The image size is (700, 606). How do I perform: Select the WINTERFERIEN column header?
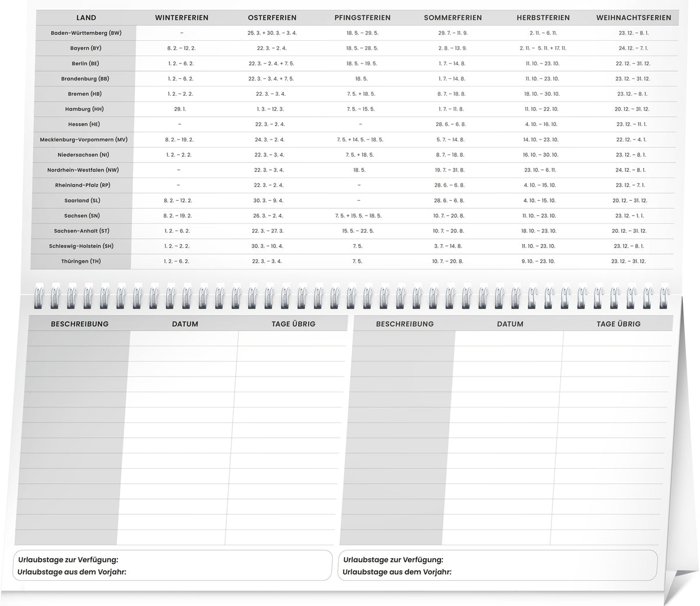coord(181,18)
